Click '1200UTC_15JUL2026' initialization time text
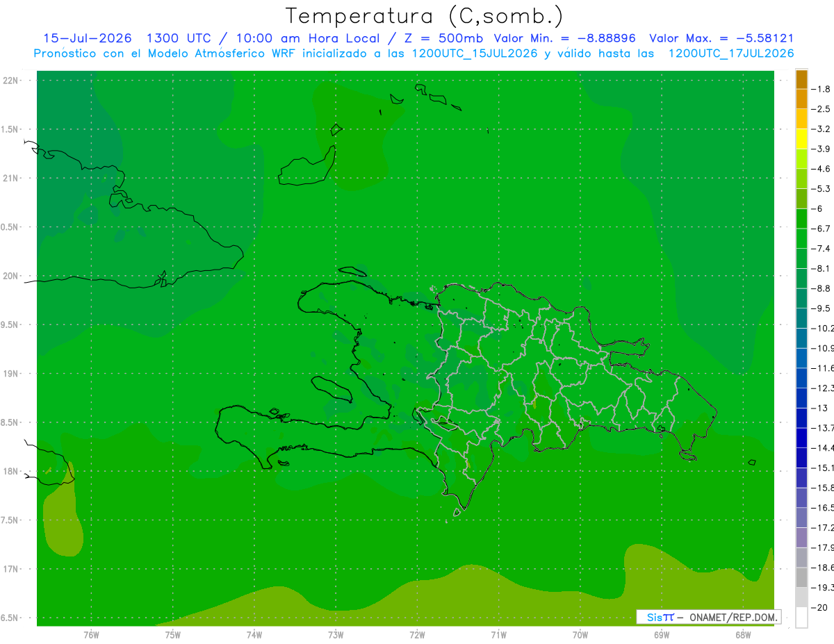Screen dimensions: 834x644 475,53
